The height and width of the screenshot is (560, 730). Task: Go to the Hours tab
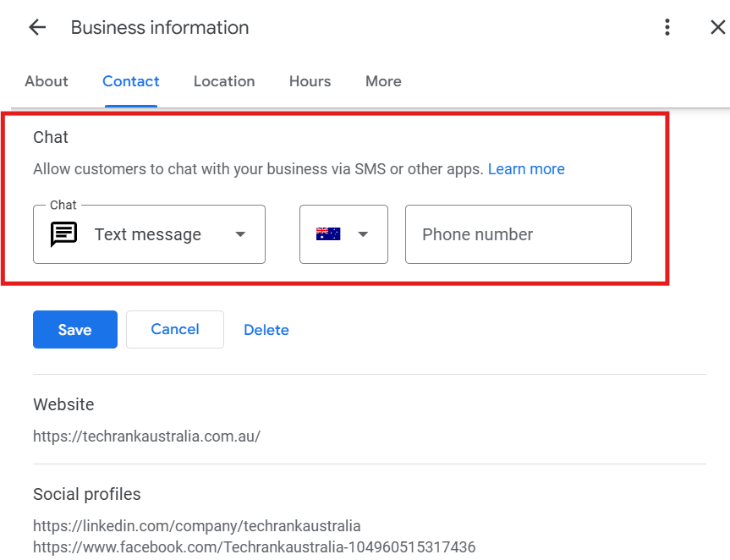pos(310,81)
